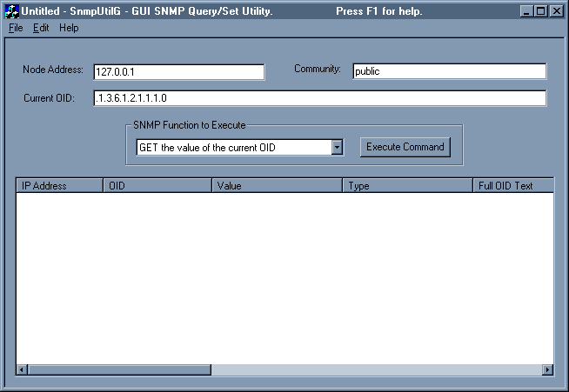
Task: Select the Current OID input box
Action: click(x=318, y=98)
